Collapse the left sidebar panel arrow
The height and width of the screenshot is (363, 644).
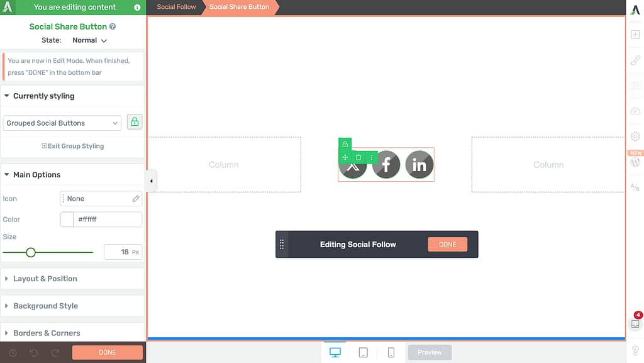pos(151,181)
